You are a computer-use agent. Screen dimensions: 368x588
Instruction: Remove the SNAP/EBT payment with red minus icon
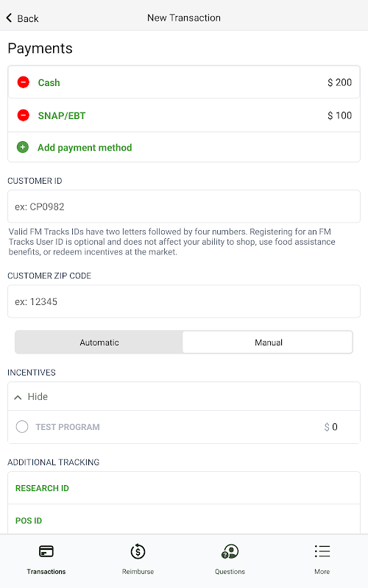tap(24, 115)
